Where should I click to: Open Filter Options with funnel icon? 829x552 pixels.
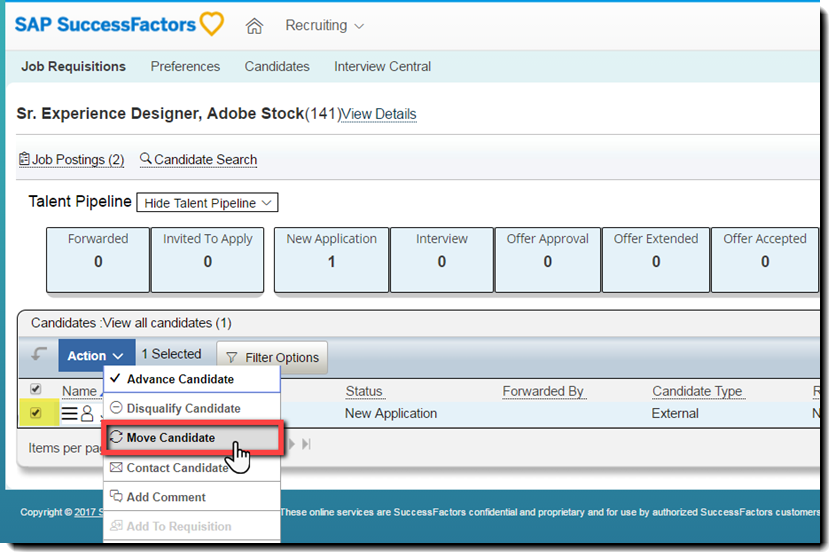[272, 357]
